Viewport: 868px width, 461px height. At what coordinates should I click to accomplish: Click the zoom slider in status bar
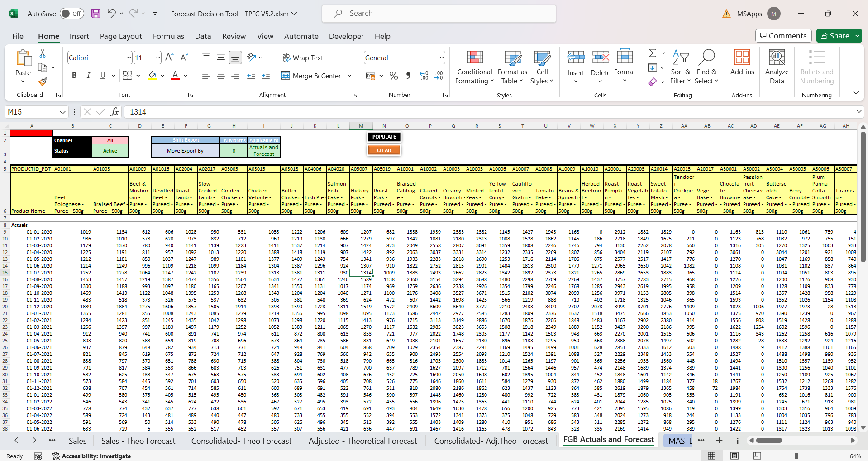796,456
